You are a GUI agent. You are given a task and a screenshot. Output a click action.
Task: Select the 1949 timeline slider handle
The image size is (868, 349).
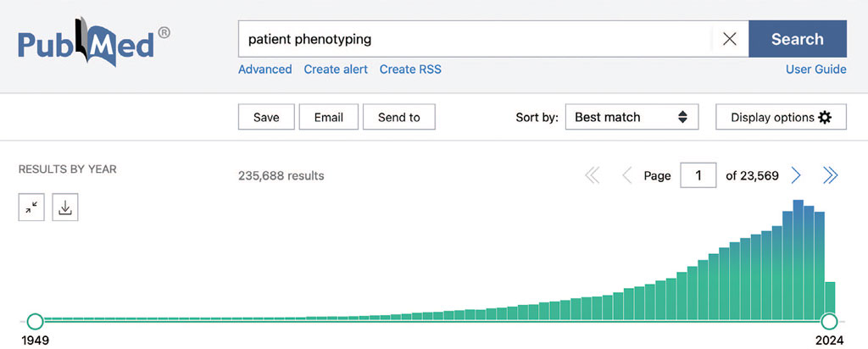click(35, 321)
